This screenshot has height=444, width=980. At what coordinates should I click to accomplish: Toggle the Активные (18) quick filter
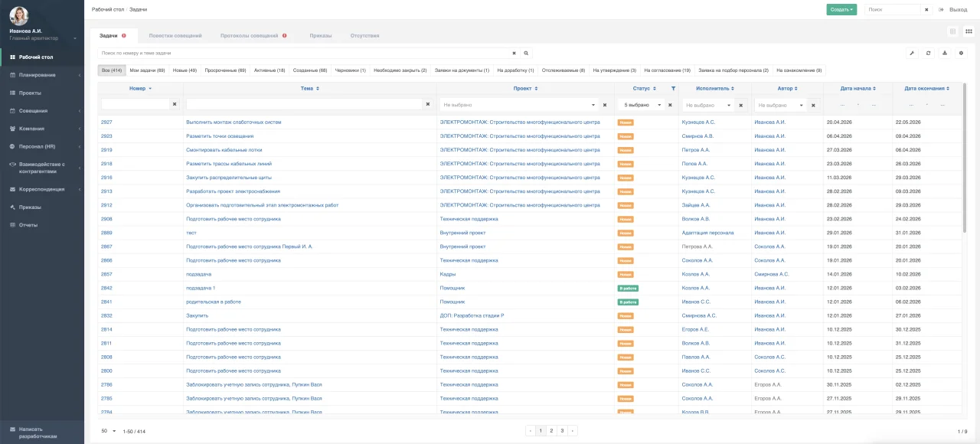tap(269, 70)
